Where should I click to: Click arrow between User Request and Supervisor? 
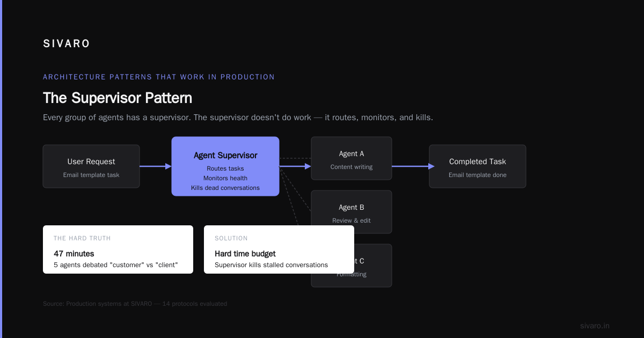156,166
